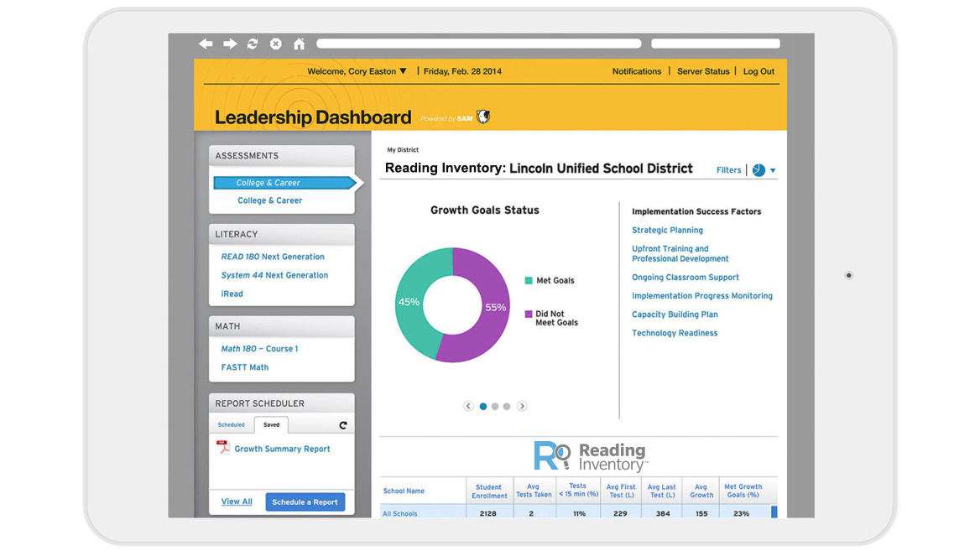Image resolution: width=980 pixels, height=551 pixels.
Task: Click the Schedule a Report button
Action: [x=305, y=502]
